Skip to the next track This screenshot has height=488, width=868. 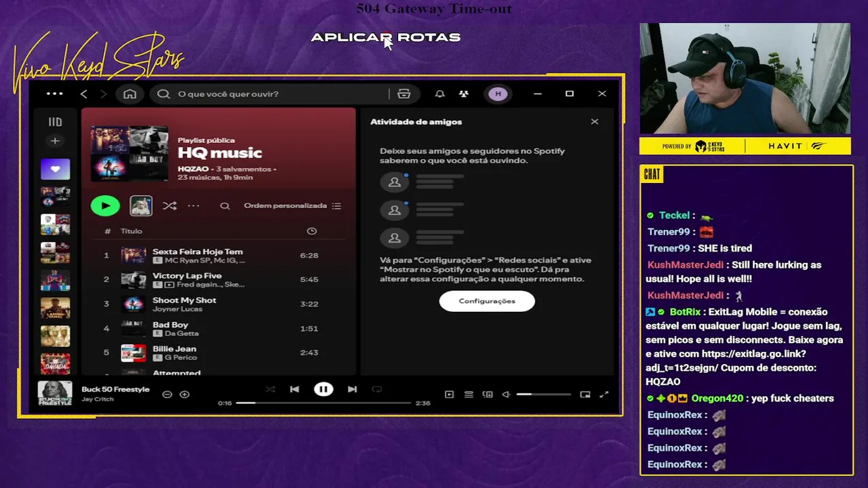pyautogui.click(x=352, y=389)
